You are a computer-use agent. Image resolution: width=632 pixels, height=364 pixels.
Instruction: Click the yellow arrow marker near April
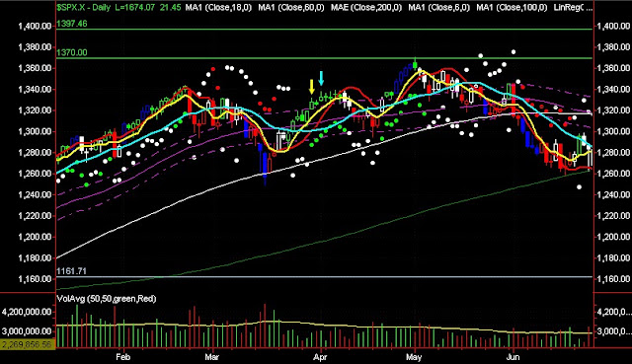(312, 87)
